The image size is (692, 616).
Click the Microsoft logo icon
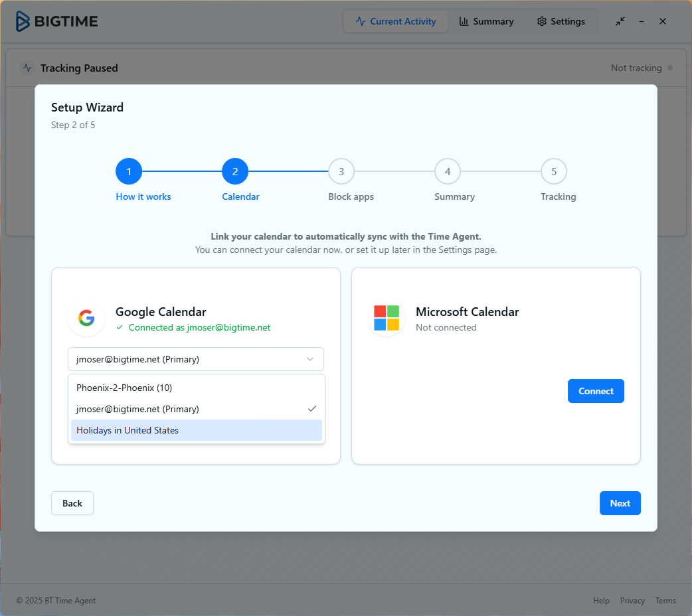(x=387, y=318)
